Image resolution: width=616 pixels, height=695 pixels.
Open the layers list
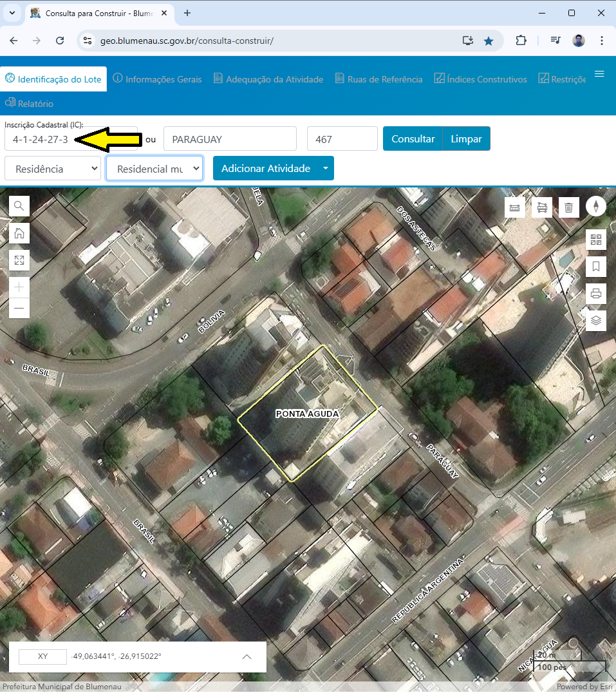595,320
